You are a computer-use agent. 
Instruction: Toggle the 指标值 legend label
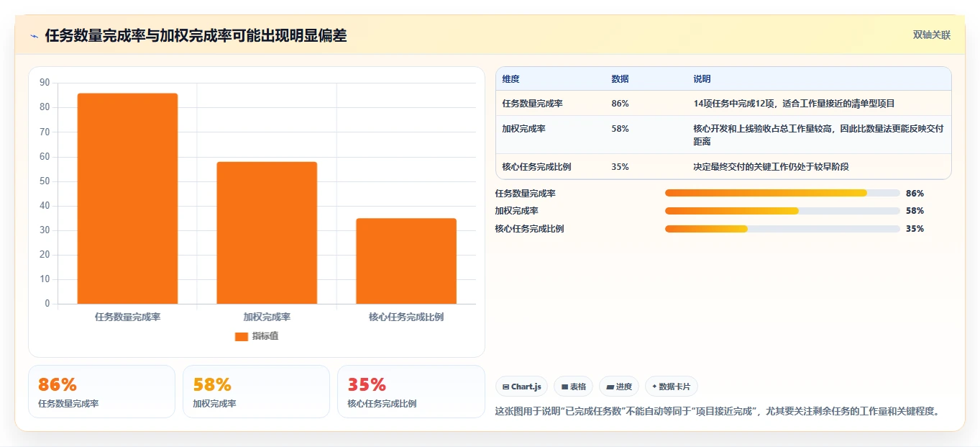[265, 337]
